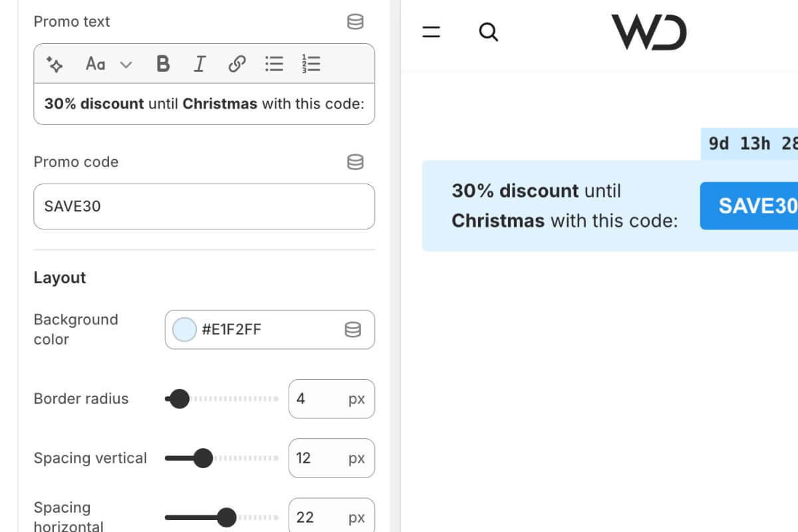The image size is (798, 532).
Task: Apply numbered list formatting
Action: (x=311, y=64)
